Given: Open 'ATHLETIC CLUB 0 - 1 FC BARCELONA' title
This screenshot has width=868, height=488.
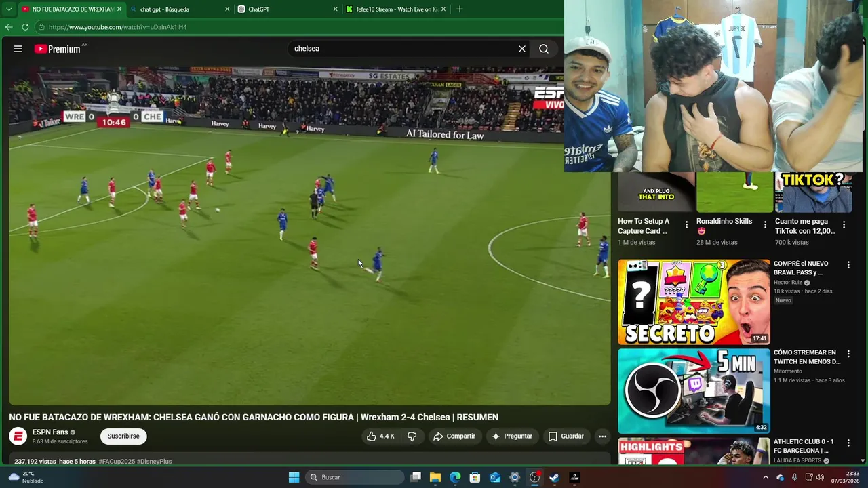Looking at the screenshot, I should pyautogui.click(x=804, y=446).
